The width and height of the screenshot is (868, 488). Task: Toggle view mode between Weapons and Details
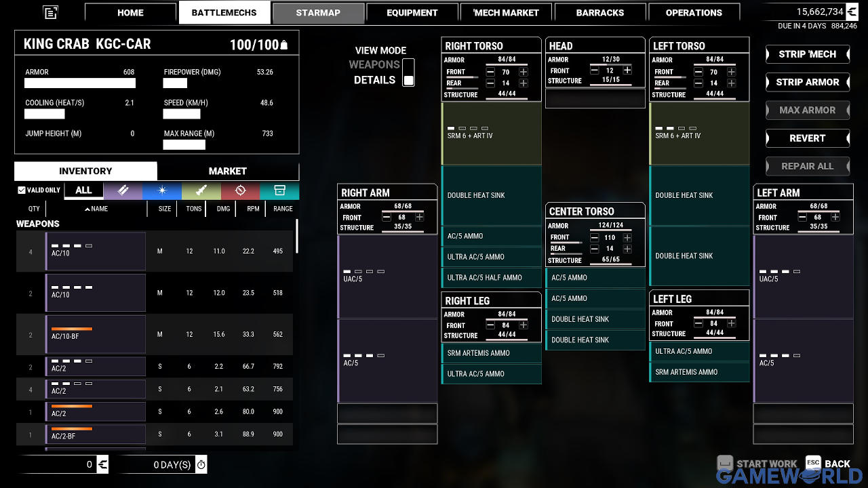pyautogui.click(x=408, y=73)
